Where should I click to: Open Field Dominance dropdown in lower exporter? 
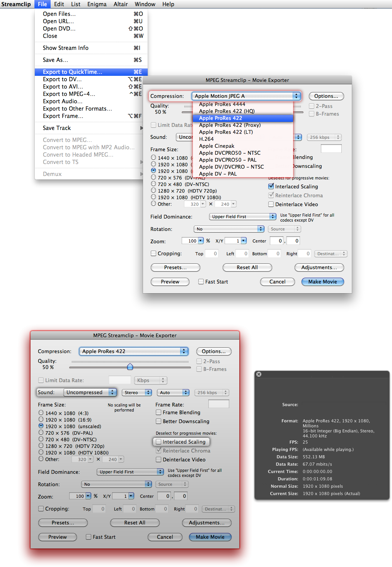(x=130, y=472)
